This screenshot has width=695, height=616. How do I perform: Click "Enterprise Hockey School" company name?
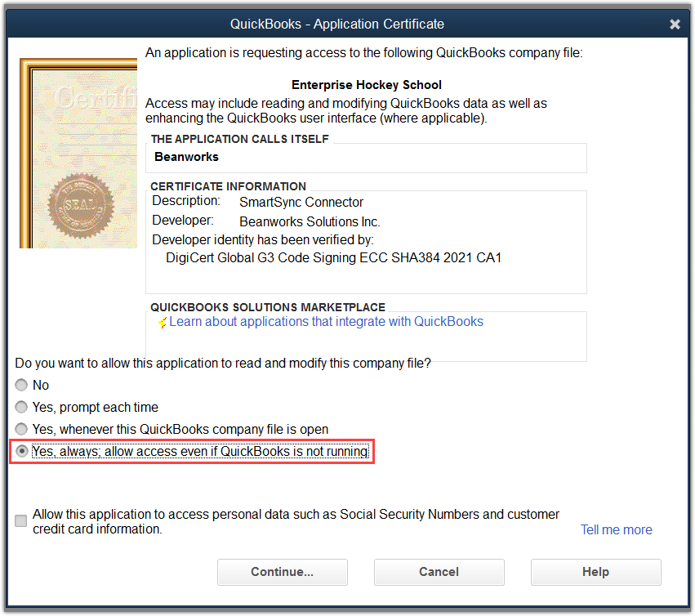point(367,85)
